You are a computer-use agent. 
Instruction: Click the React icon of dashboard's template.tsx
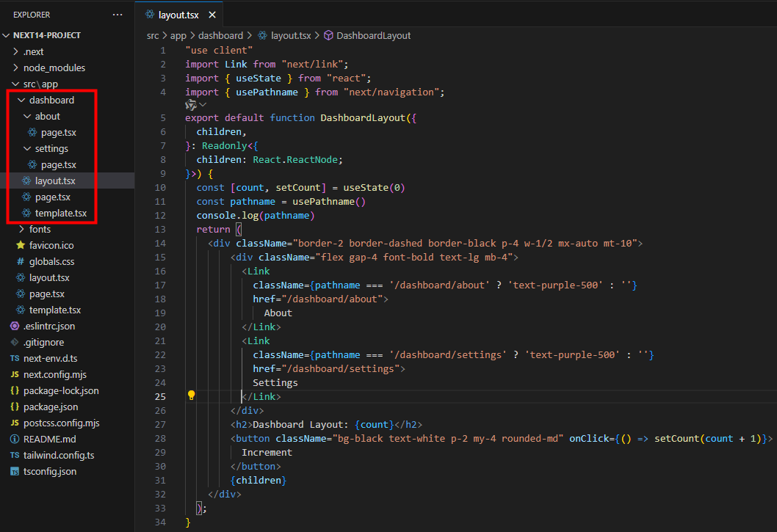point(26,213)
